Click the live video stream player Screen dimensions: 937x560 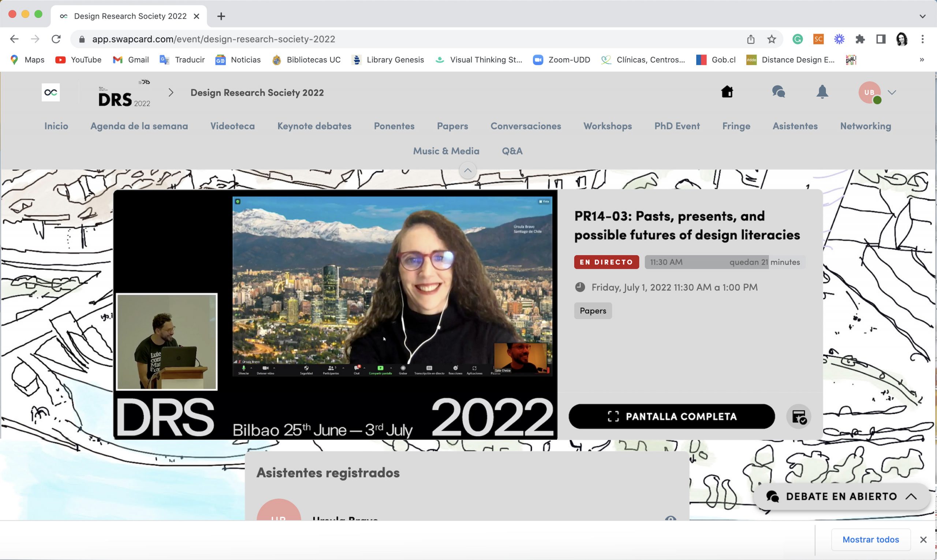[x=335, y=314]
